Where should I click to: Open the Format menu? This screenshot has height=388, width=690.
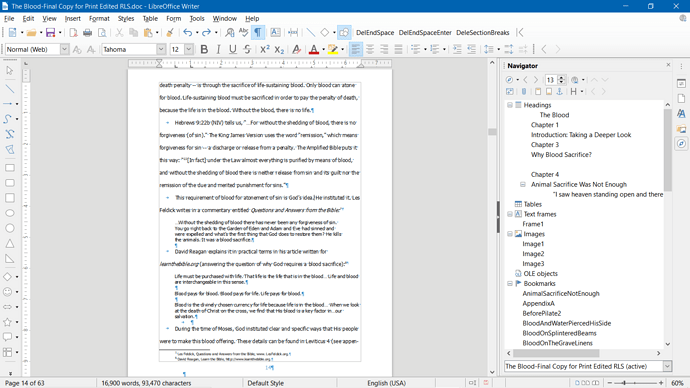pos(99,18)
